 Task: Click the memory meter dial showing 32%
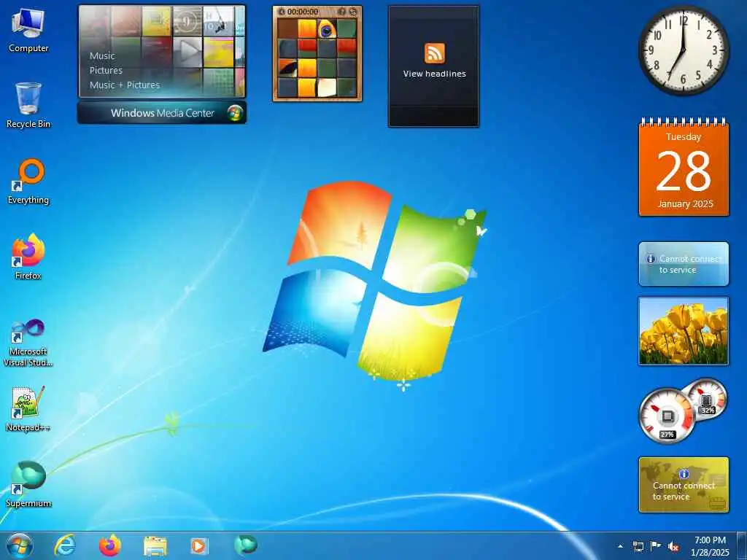click(x=707, y=399)
